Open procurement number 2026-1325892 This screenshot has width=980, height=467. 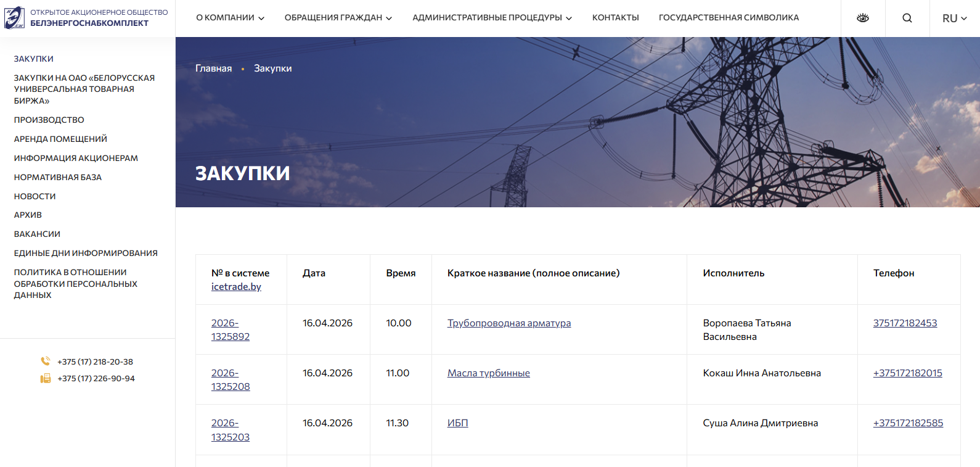[231, 330]
